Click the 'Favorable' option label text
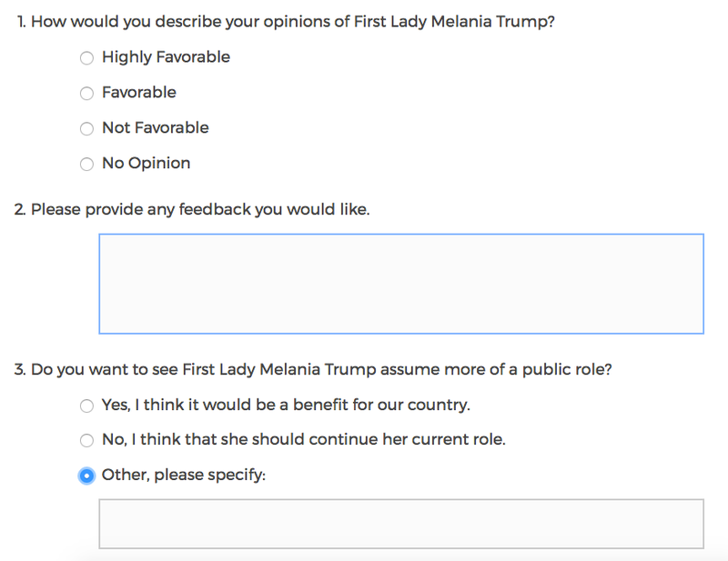 tap(139, 93)
